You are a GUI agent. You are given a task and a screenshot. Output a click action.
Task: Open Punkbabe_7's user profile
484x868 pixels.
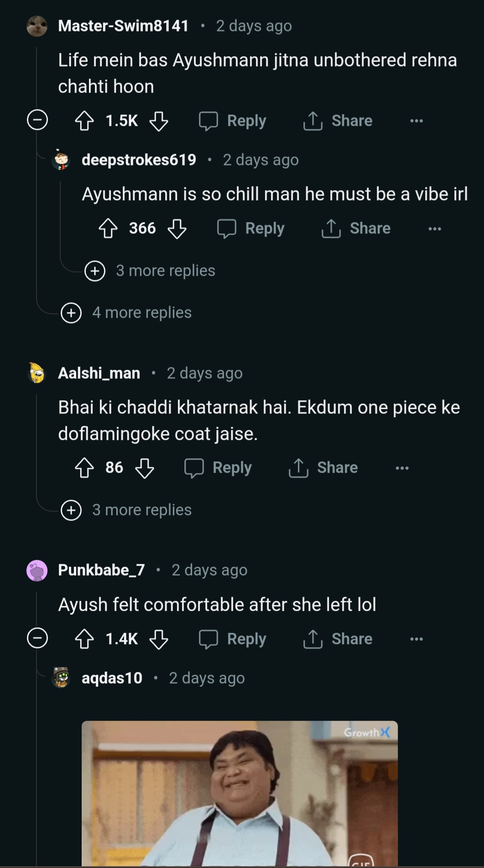click(x=101, y=570)
